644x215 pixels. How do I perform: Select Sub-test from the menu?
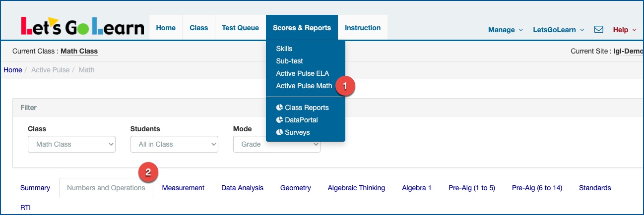pyautogui.click(x=289, y=61)
